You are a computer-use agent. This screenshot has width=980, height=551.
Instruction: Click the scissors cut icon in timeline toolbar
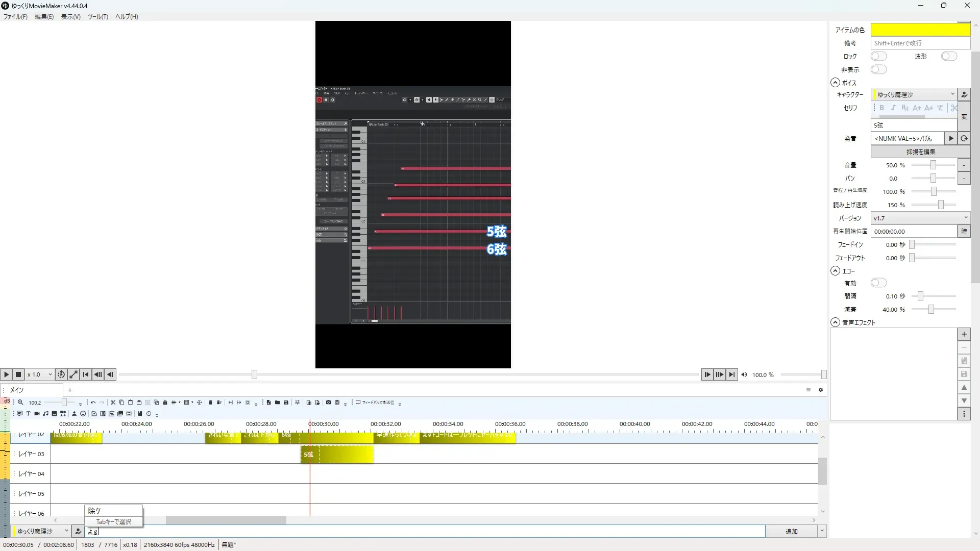point(113,403)
